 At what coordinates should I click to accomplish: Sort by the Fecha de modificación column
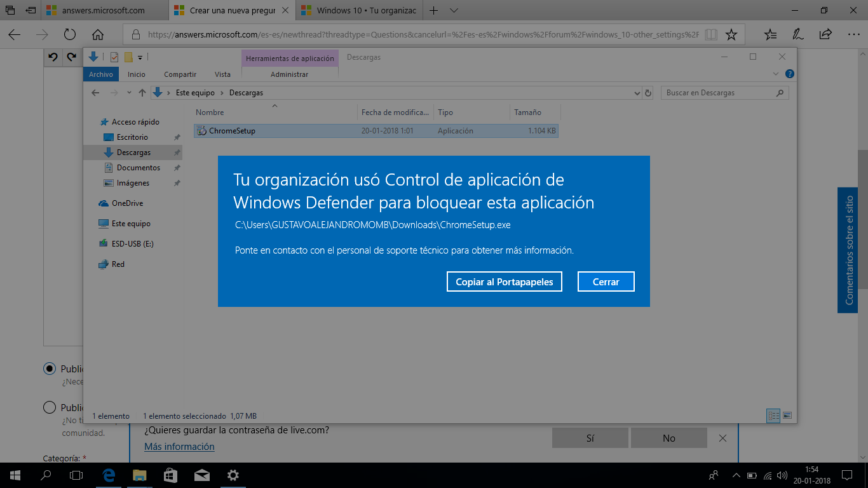click(x=395, y=112)
